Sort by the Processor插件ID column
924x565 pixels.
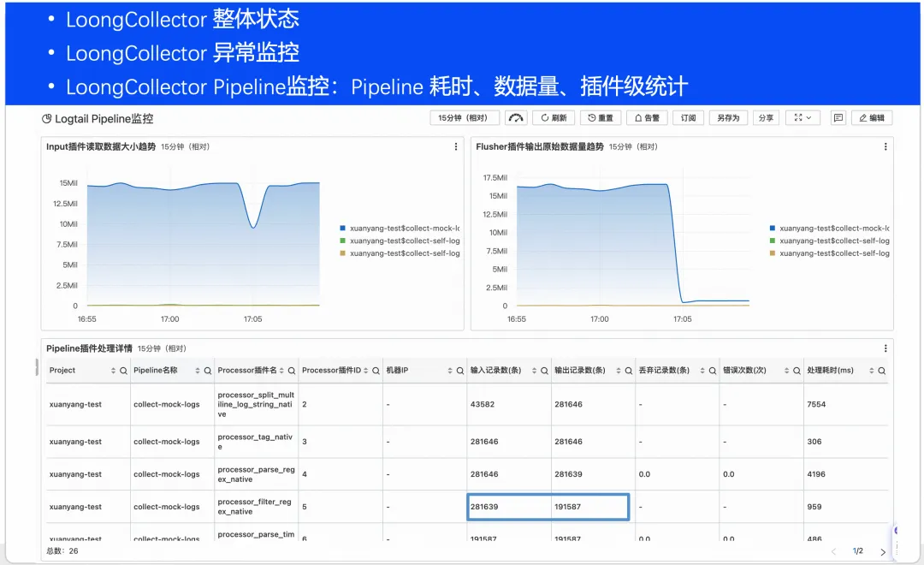365,371
